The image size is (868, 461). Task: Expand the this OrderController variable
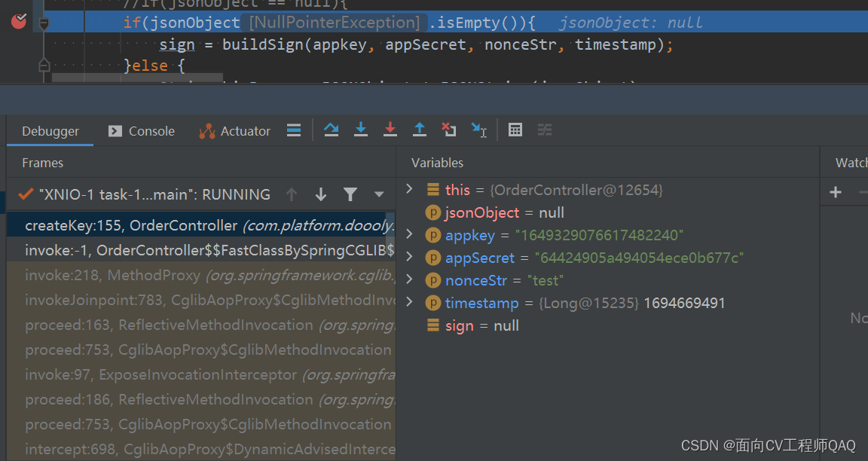click(409, 190)
